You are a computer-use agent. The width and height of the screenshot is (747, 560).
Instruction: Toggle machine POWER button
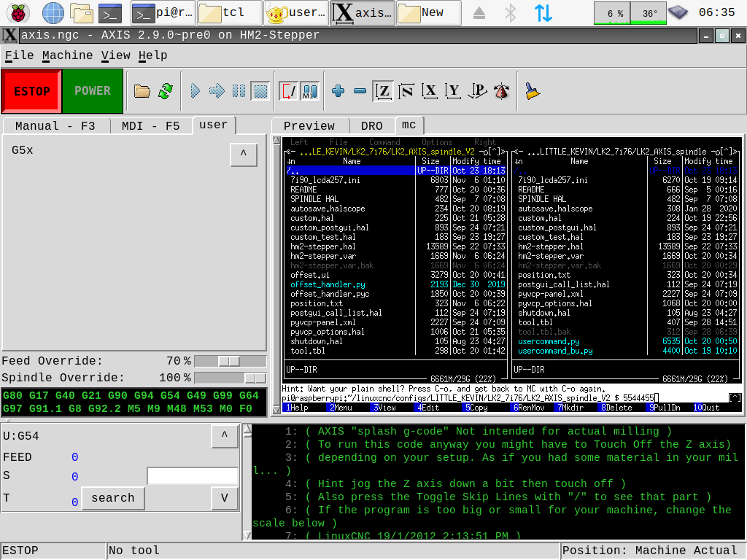click(93, 91)
